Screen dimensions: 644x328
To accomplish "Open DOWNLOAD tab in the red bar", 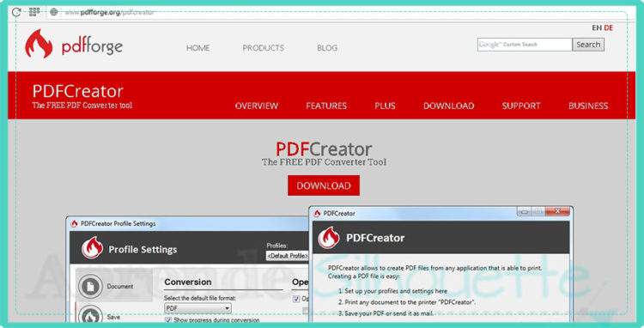I will tap(448, 106).
